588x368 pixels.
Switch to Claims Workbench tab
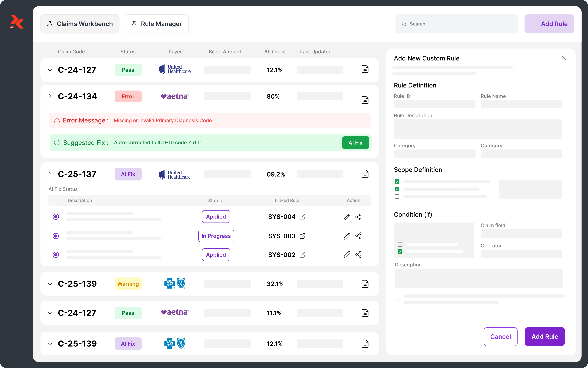[x=80, y=24]
